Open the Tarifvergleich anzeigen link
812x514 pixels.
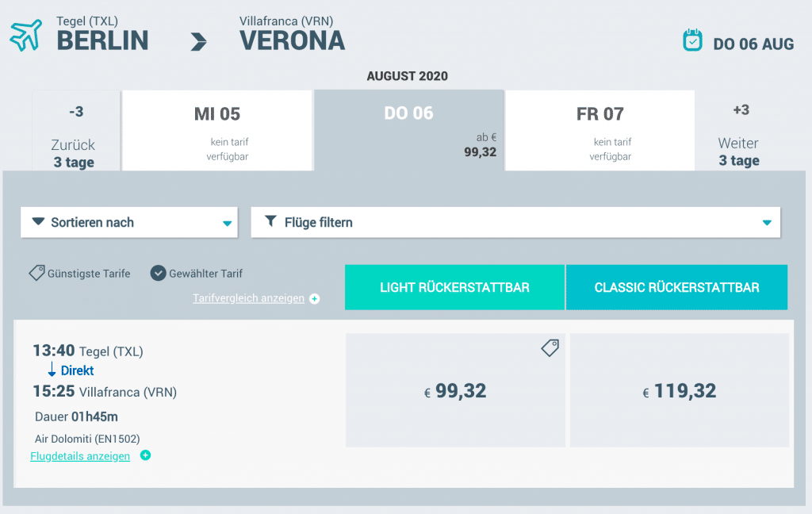(x=247, y=297)
